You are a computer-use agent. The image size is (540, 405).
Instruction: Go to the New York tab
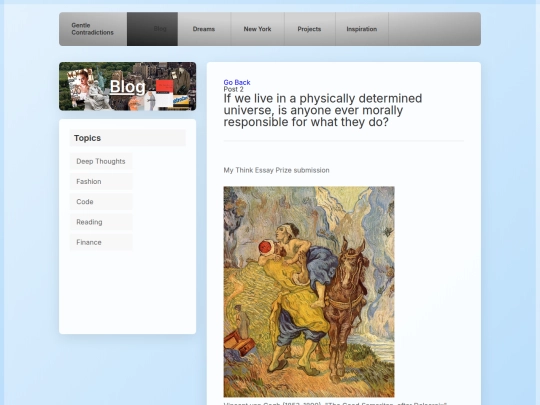click(257, 29)
